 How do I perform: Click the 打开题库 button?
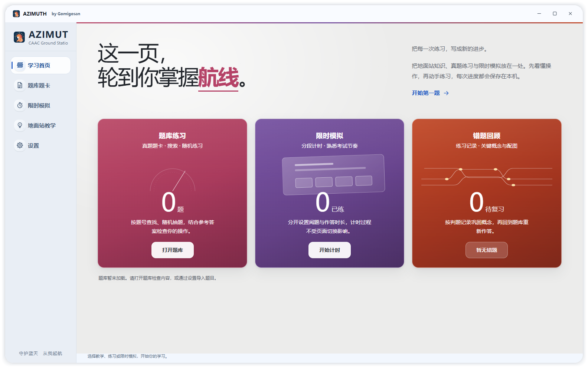(173, 250)
